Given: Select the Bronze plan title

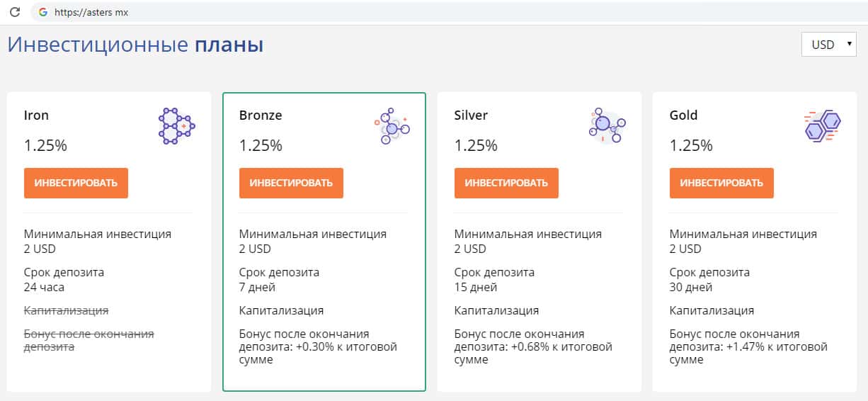Looking at the screenshot, I should pos(261,115).
